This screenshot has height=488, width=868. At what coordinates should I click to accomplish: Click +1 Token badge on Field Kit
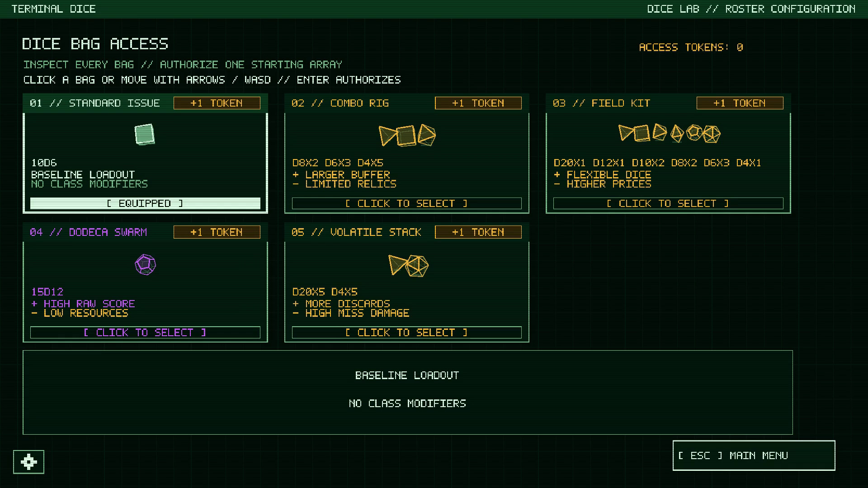[x=740, y=103]
